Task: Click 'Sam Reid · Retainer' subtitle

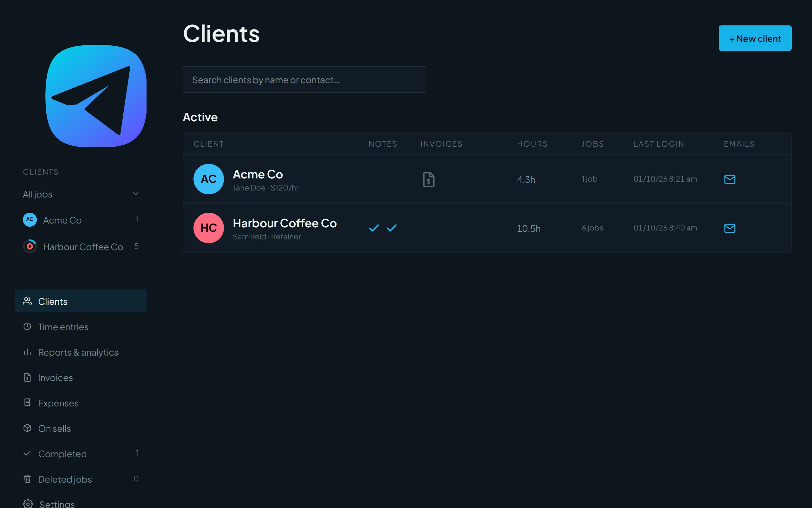Action: tap(267, 237)
